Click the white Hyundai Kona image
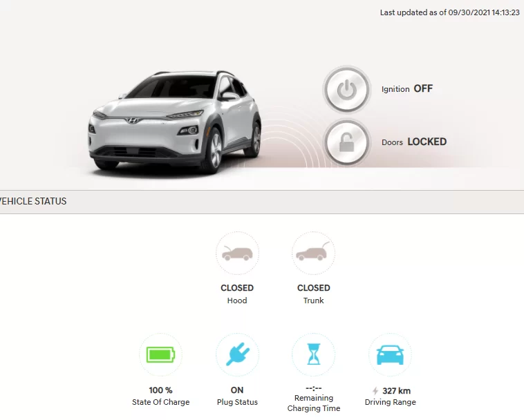The height and width of the screenshot is (420, 524). click(x=174, y=122)
